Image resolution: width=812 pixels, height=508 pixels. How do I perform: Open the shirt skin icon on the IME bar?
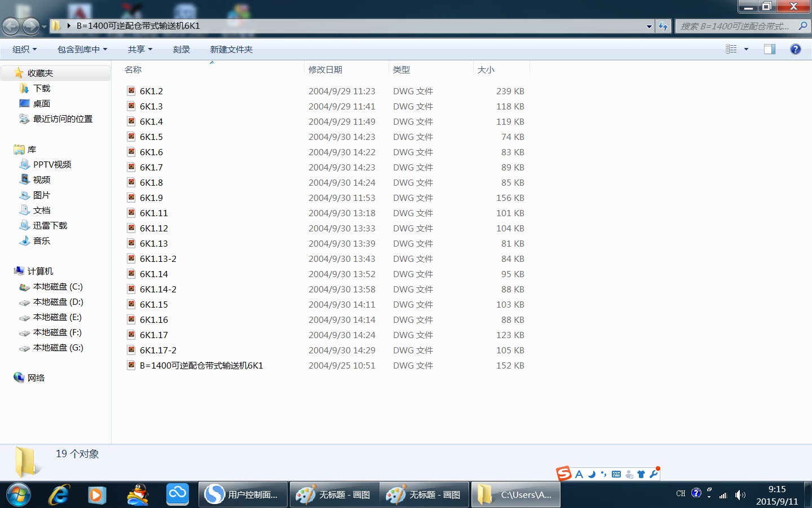641,474
